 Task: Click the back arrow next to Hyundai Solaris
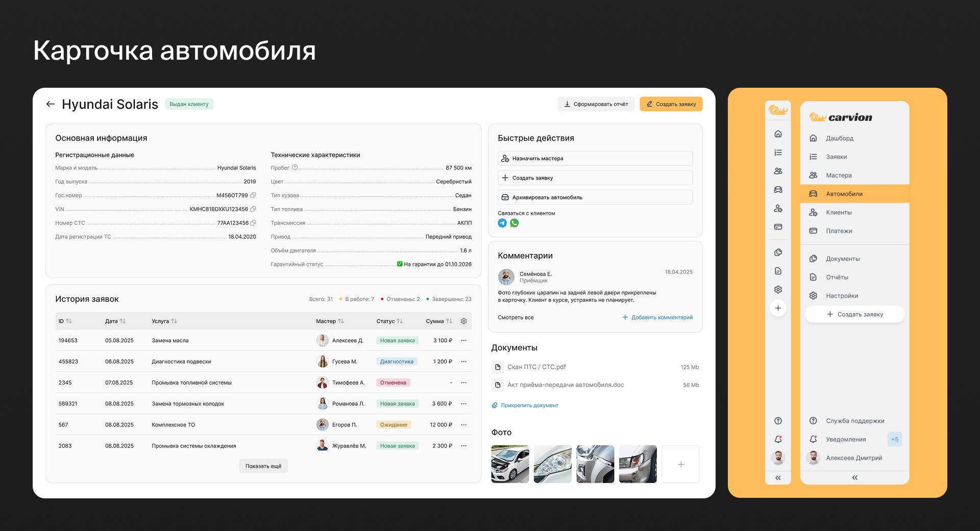tap(50, 104)
